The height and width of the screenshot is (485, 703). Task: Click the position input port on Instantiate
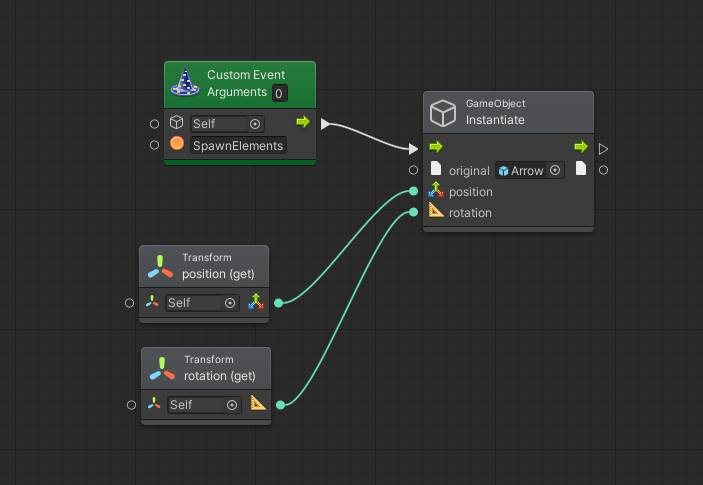coord(413,191)
